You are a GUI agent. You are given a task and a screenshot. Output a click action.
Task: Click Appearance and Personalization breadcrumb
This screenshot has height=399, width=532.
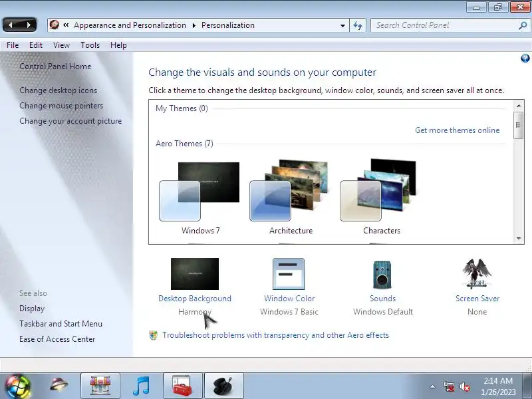[130, 25]
